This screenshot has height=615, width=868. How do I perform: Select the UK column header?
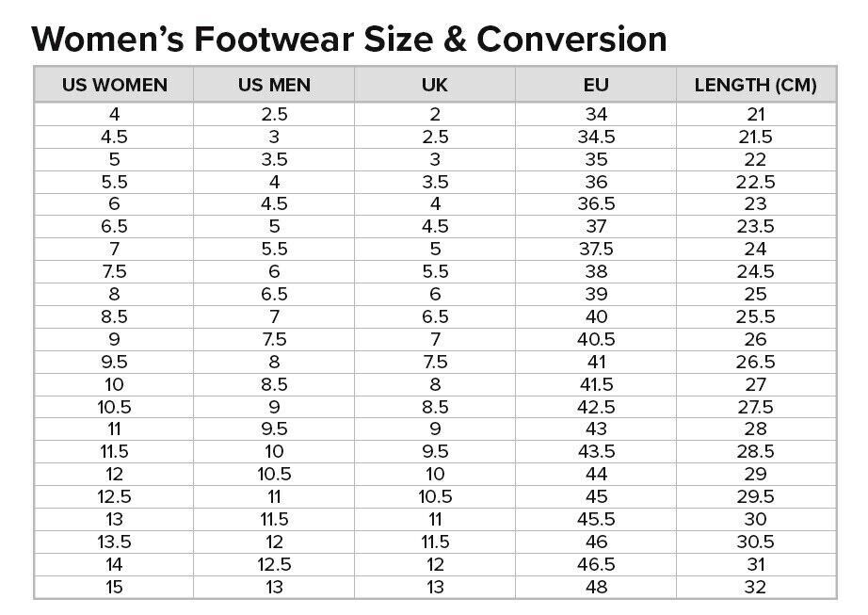click(x=435, y=85)
